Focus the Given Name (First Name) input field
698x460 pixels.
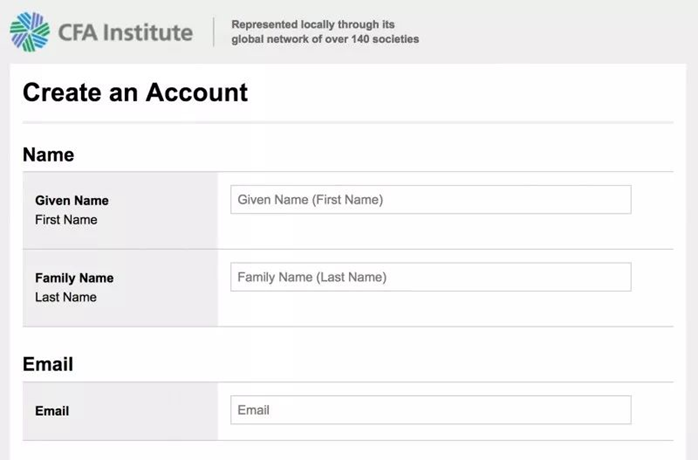(x=430, y=200)
